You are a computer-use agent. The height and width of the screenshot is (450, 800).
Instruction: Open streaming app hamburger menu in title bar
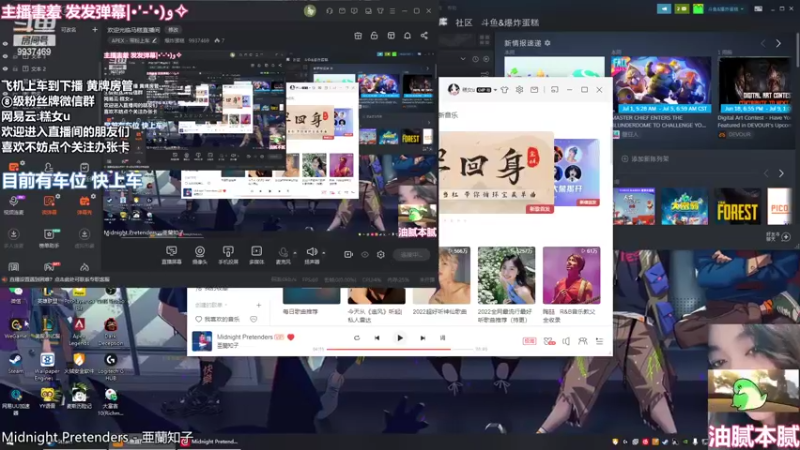tap(392, 11)
